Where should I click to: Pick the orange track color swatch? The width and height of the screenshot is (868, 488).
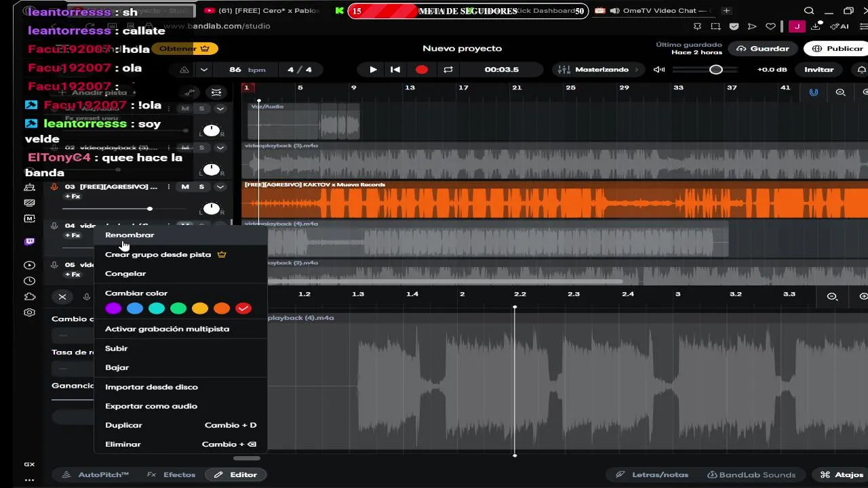coord(222,308)
